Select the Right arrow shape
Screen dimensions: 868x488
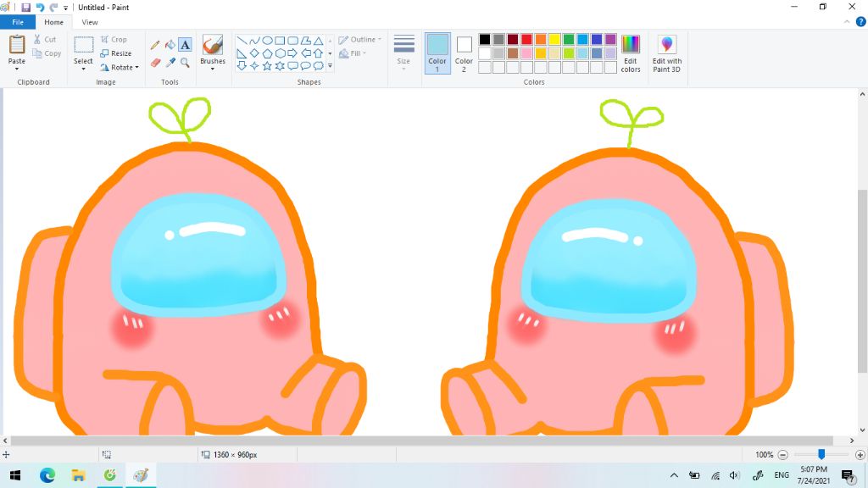point(292,53)
